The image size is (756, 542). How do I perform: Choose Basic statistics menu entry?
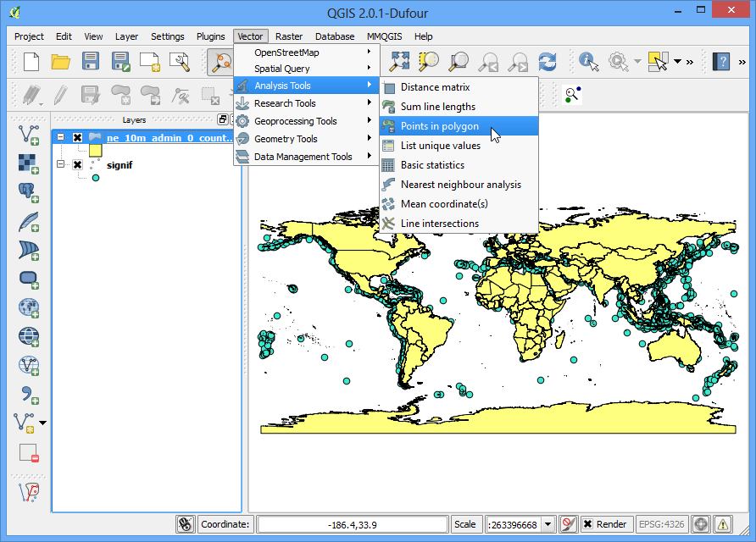click(x=459, y=165)
